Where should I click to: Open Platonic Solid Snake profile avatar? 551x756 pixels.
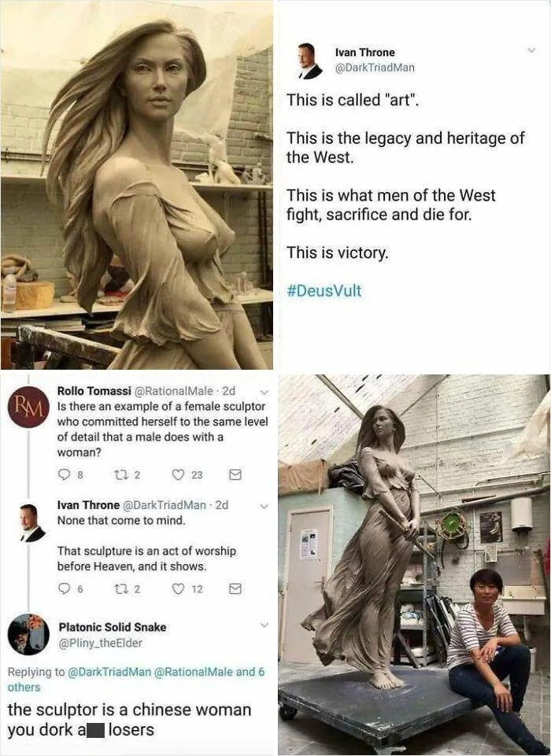click(x=28, y=634)
